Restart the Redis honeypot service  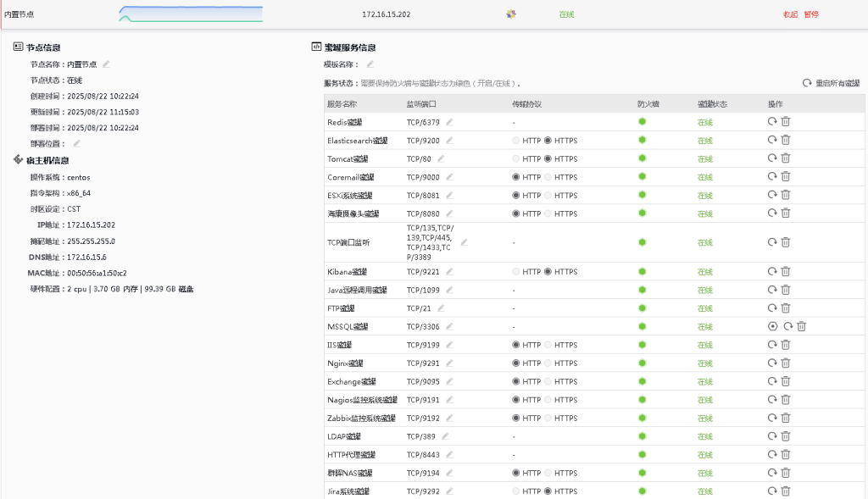click(772, 121)
